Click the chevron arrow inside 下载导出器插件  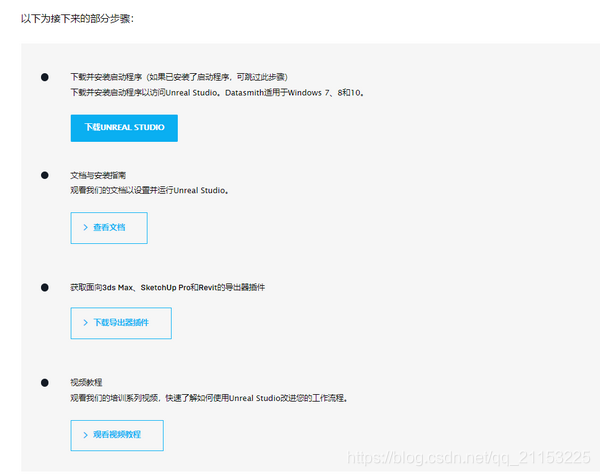[85, 323]
